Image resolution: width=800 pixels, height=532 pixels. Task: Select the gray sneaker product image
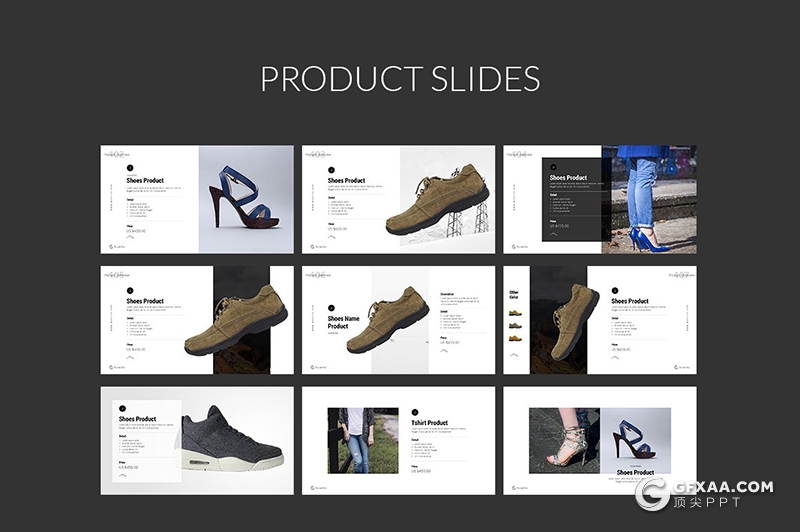click(232, 437)
